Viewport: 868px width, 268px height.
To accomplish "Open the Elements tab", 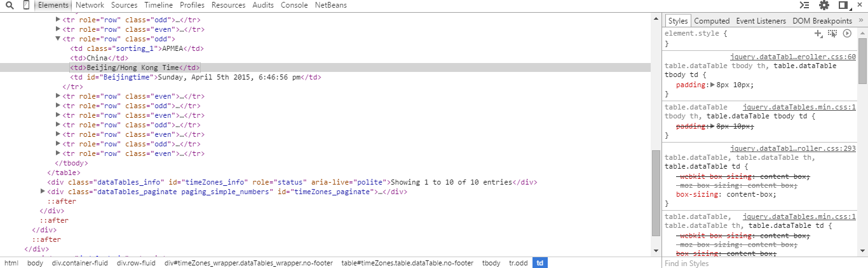I will 53,5.
